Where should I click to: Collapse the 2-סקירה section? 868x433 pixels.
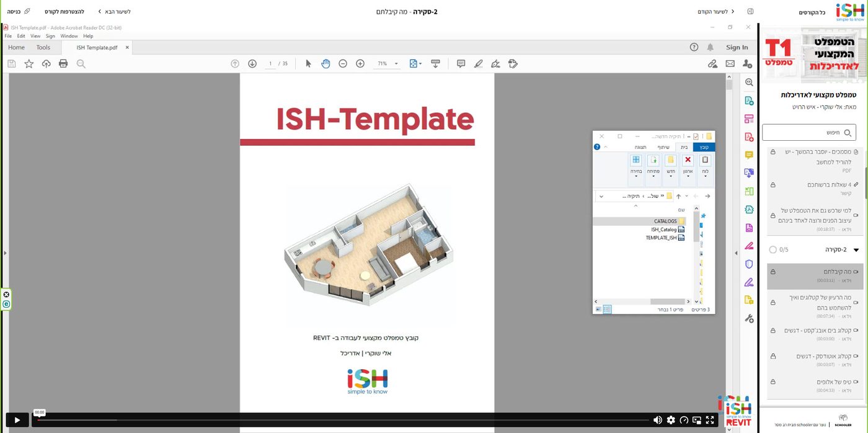[856, 250]
